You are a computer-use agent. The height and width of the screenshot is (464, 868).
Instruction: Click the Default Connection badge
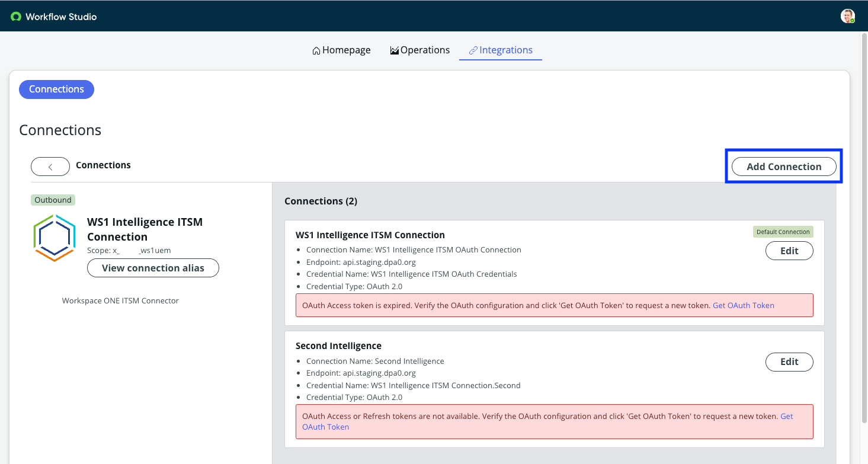click(782, 232)
